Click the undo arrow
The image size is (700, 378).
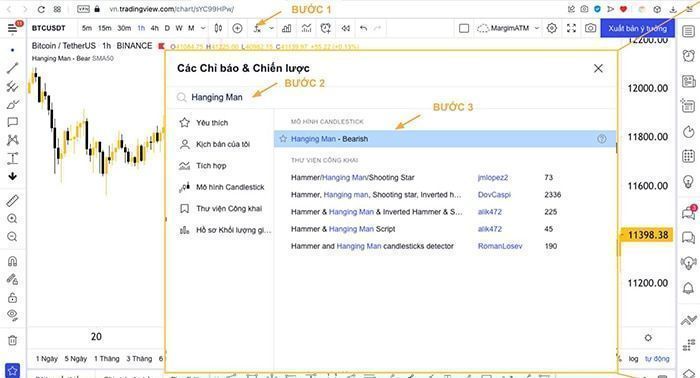tap(363, 29)
